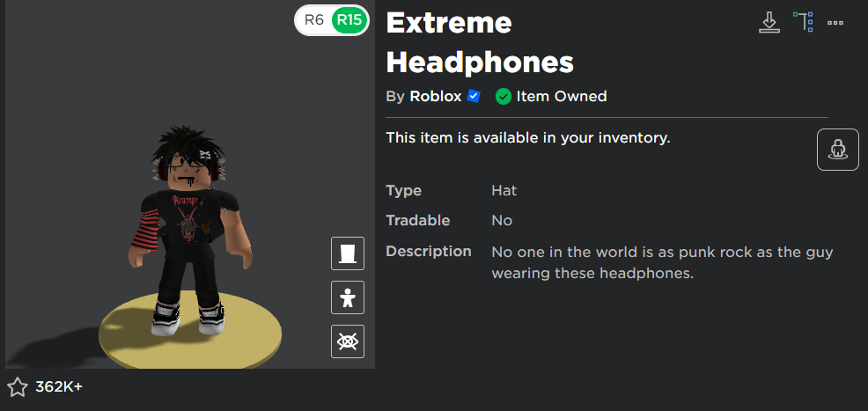This screenshot has height=411, width=868.
Task: Toggle the crossed-out eye visibility icon
Action: click(348, 341)
